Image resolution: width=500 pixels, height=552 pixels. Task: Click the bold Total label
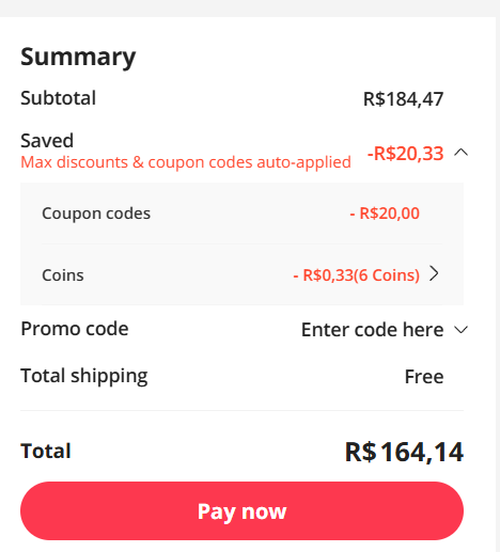click(46, 451)
